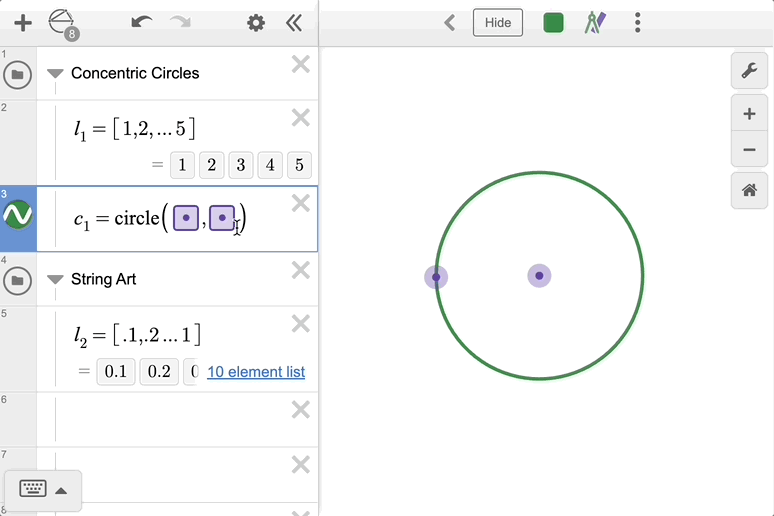Open the settings gear in expression list
Image resolution: width=774 pixels, height=516 pixels.
pyautogui.click(x=256, y=23)
